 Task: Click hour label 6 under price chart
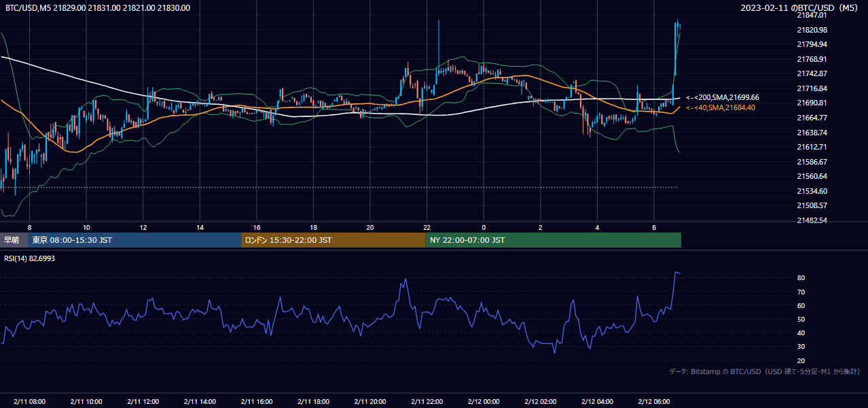(654, 226)
